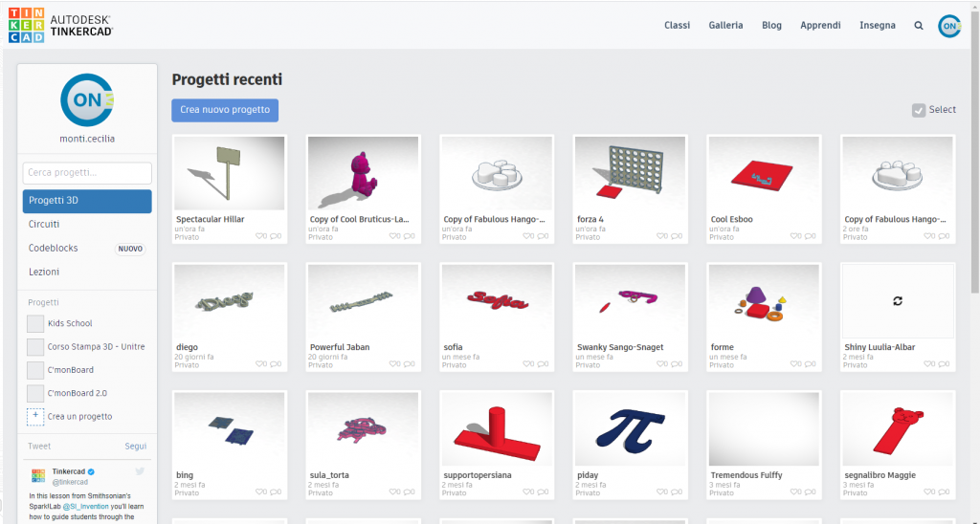This screenshot has height=524, width=980.
Task: Open the Apprendi menu item
Action: 820,26
